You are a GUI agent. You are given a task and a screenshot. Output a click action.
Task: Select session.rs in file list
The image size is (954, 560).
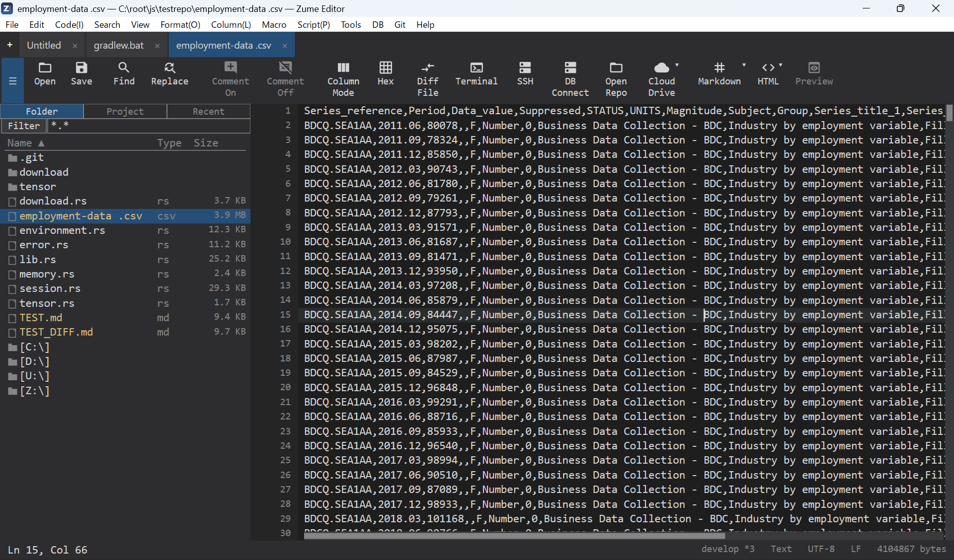[x=126, y=288]
